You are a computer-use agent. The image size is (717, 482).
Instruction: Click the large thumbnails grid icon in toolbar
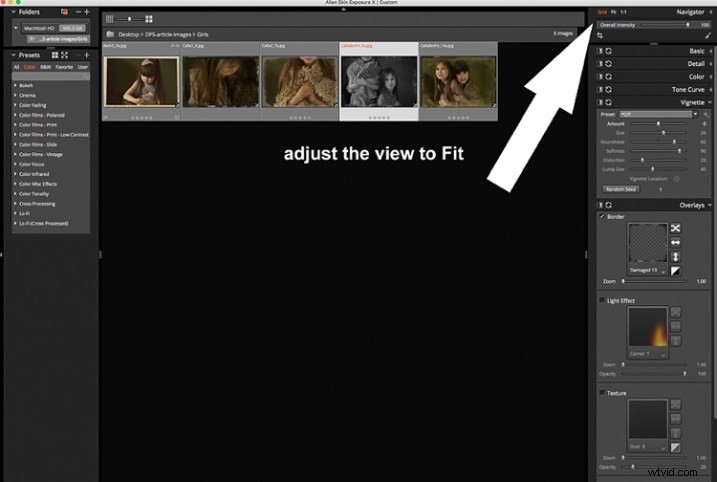point(149,19)
